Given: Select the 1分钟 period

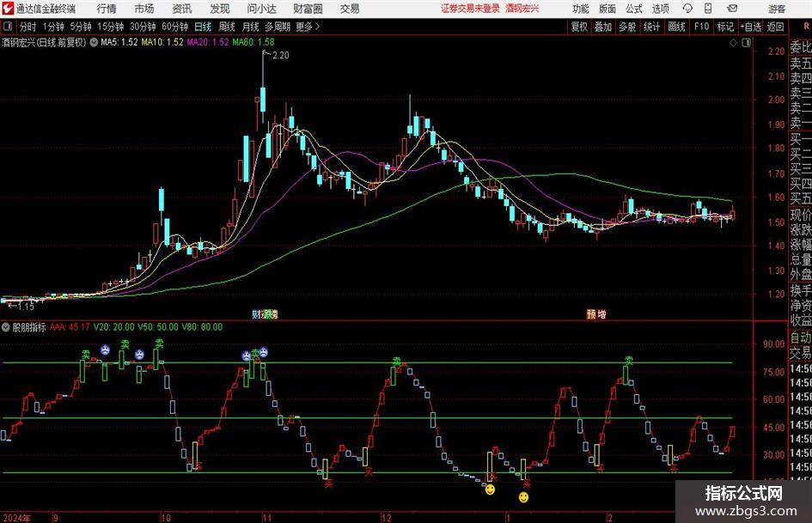Looking at the screenshot, I should [53, 27].
